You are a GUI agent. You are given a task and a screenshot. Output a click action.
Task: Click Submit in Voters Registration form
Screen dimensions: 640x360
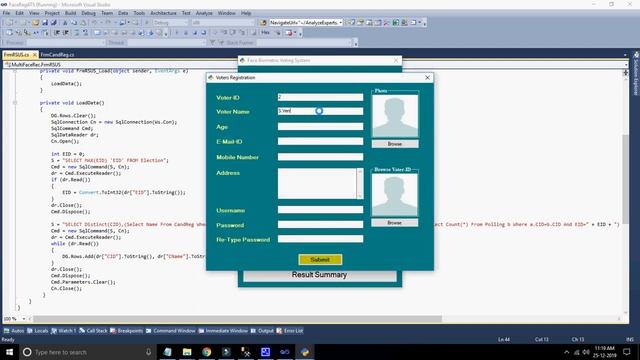[x=320, y=260]
